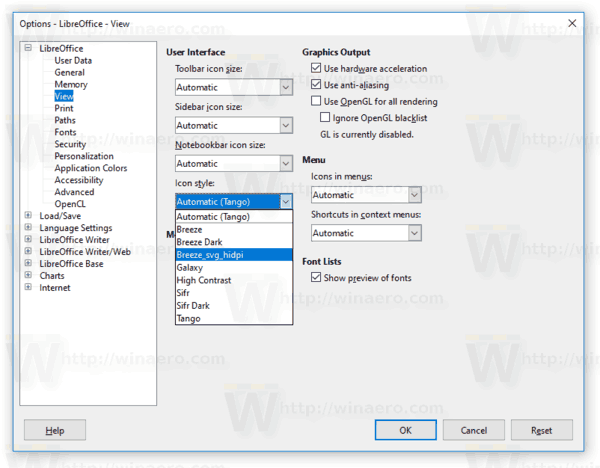Image resolution: width=600 pixels, height=468 pixels.
Task: Click the Cancel button
Action: click(474, 430)
